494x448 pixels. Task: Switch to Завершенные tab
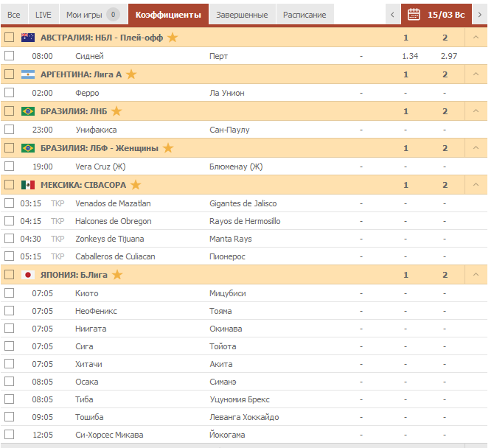click(242, 15)
